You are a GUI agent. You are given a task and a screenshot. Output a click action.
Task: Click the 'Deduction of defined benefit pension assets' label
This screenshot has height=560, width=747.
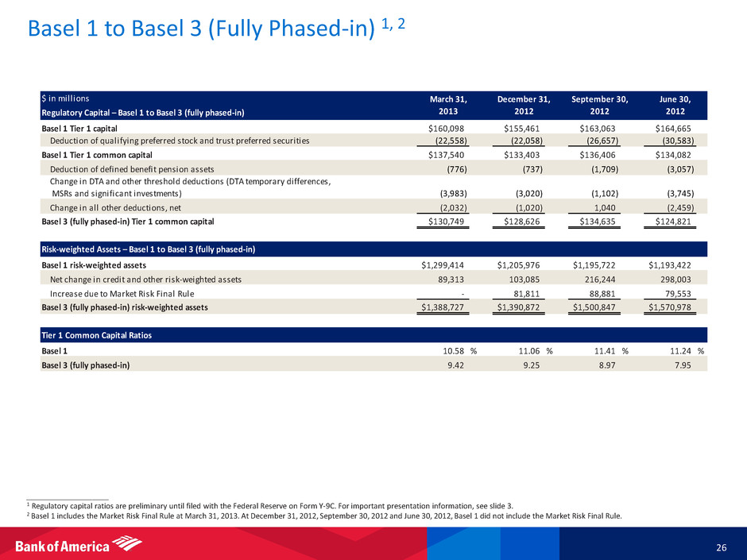[x=131, y=169]
